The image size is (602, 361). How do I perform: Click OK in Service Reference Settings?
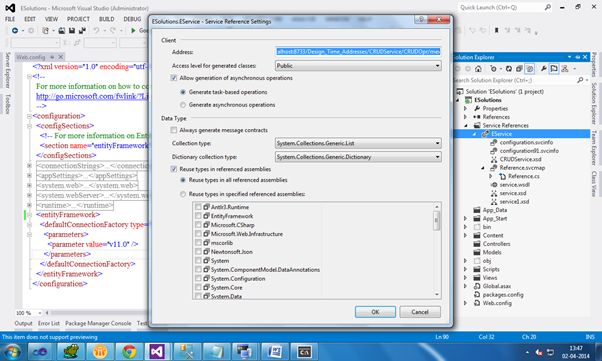click(375, 312)
